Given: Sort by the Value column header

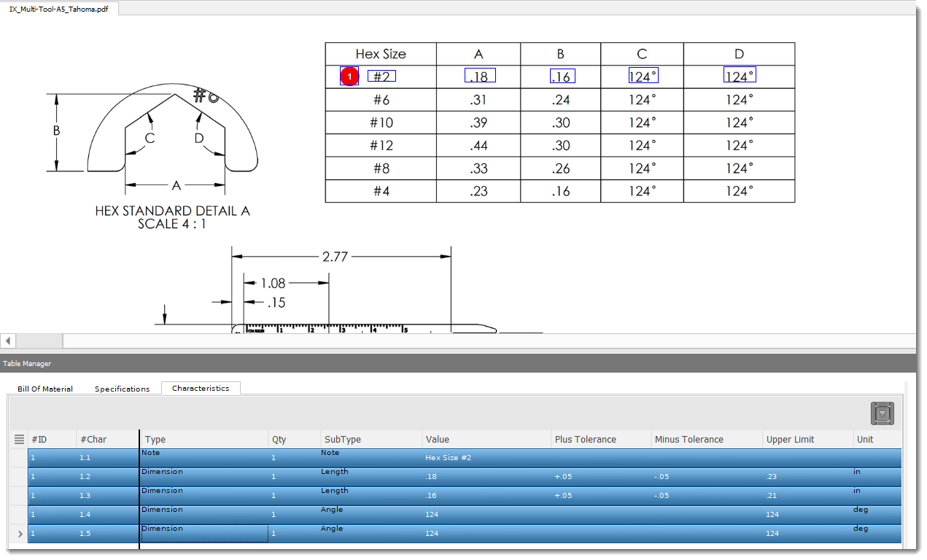Looking at the screenshot, I should coord(438,439).
